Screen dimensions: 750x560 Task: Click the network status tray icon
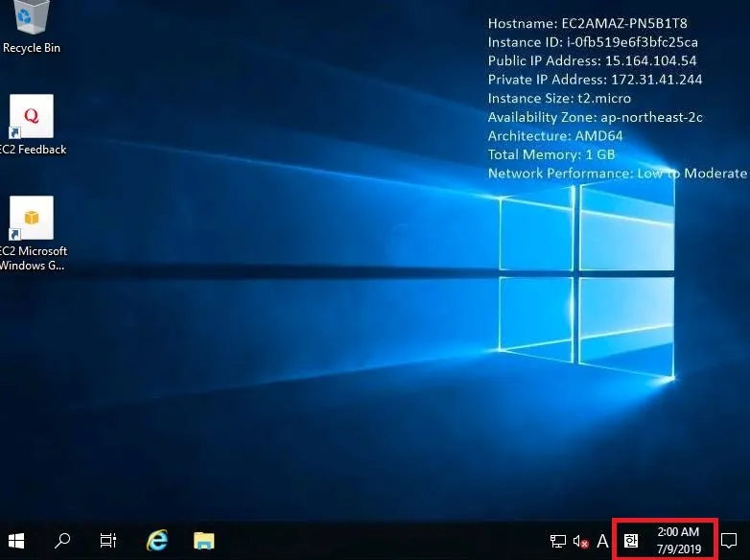558,541
